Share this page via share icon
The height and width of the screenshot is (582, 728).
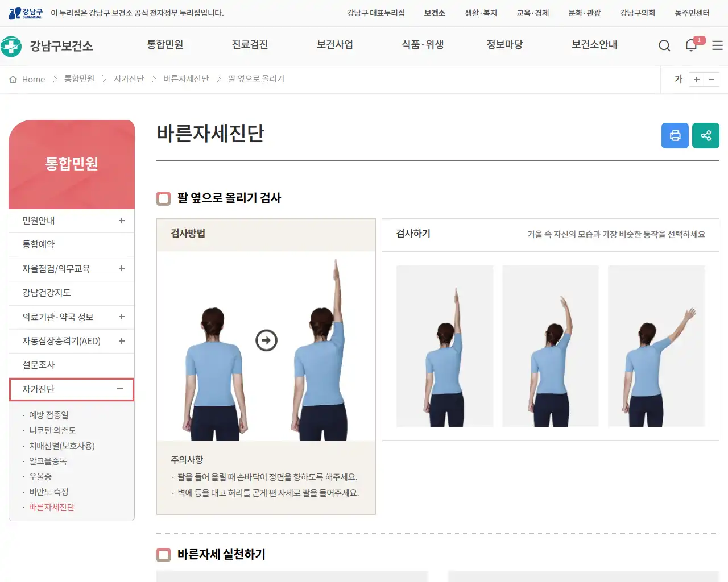[x=705, y=135]
